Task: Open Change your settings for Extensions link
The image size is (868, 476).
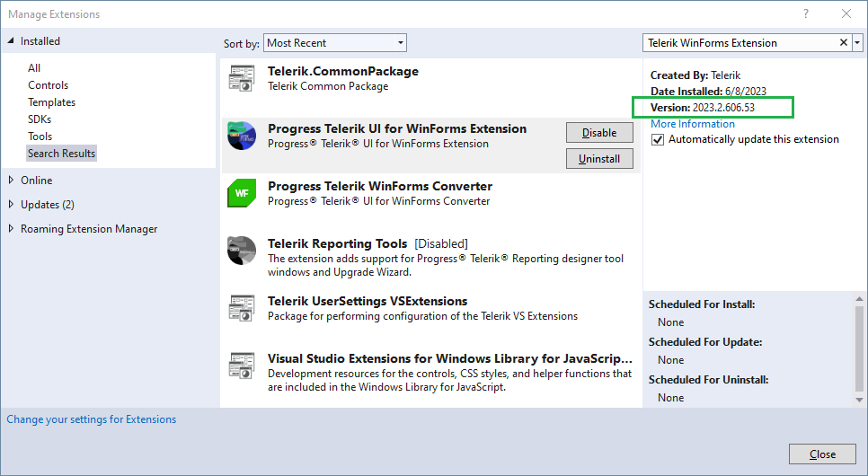Action: click(x=92, y=419)
